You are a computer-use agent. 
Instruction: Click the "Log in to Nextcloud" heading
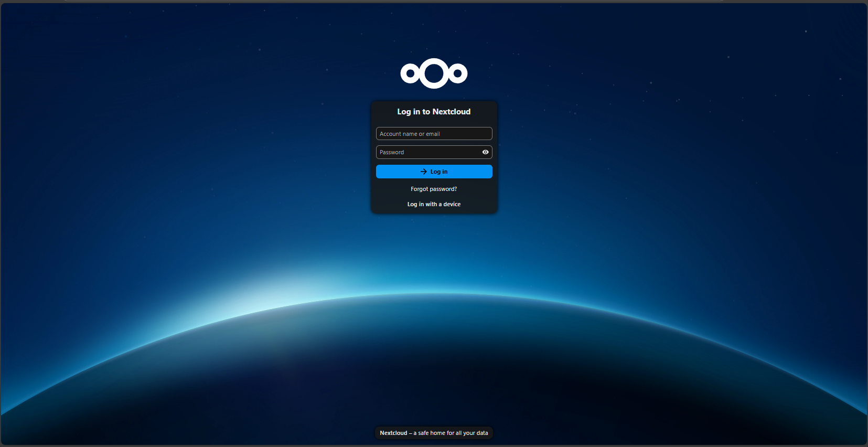point(434,112)
